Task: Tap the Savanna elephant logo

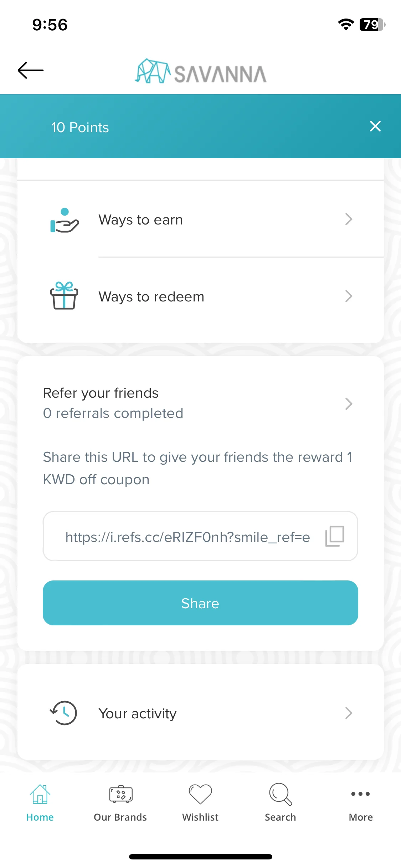Action: point(201,71)
